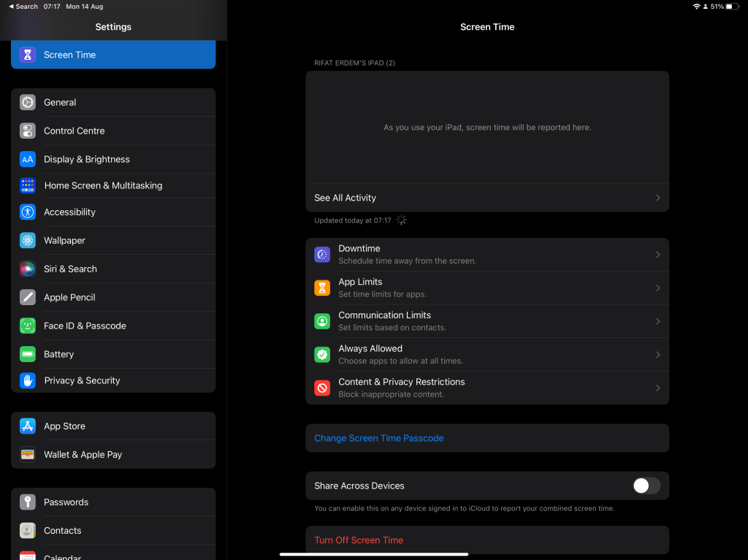Viewport: 748px width, 560px height.
Task: Tap the Wallpaper flower icon
Action: [x=28, y=240]
